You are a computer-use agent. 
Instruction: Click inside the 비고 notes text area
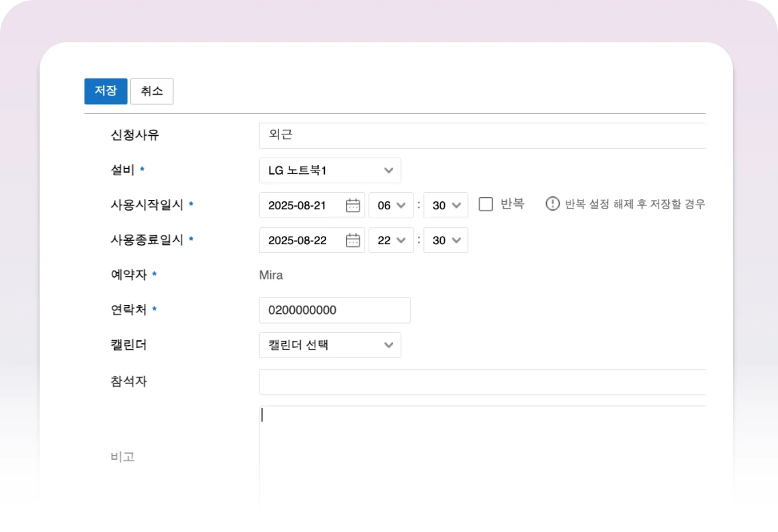coord(481,457)
